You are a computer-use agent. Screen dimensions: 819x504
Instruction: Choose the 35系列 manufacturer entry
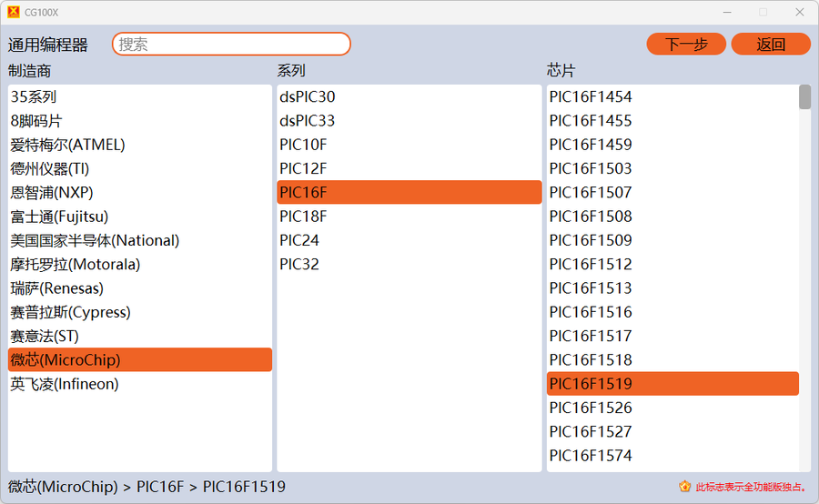[34, 96]
